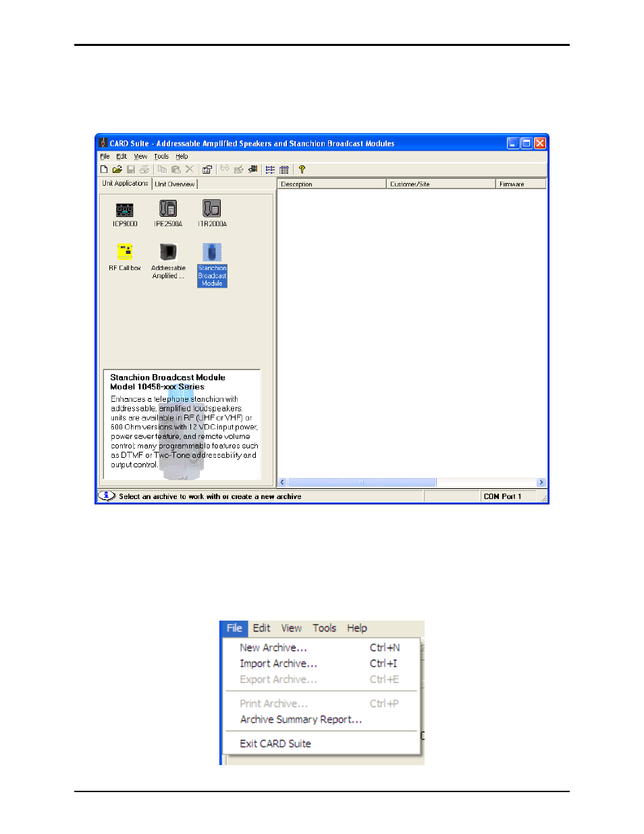Click the New Archive toolbar icon
644x834 pixels.
(104, 170)
